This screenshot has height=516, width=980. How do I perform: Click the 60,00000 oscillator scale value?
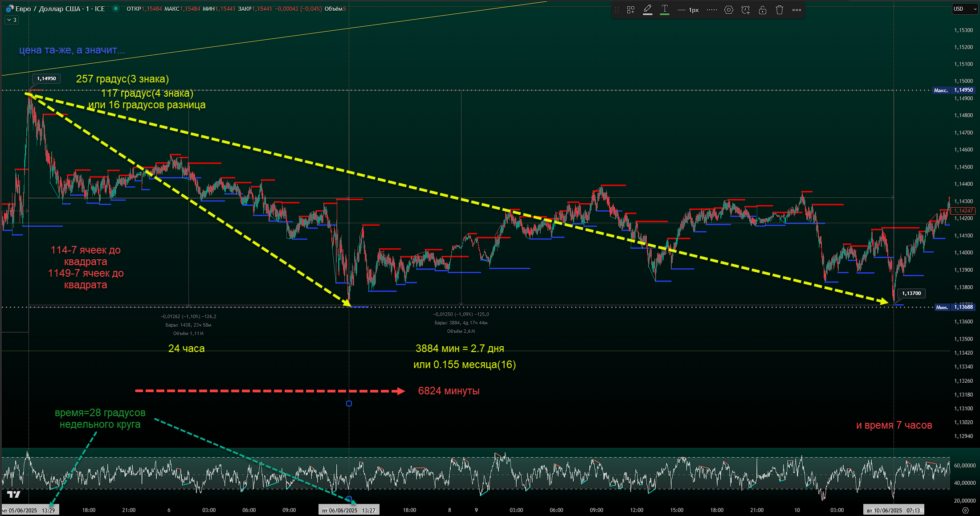(965, 465)
